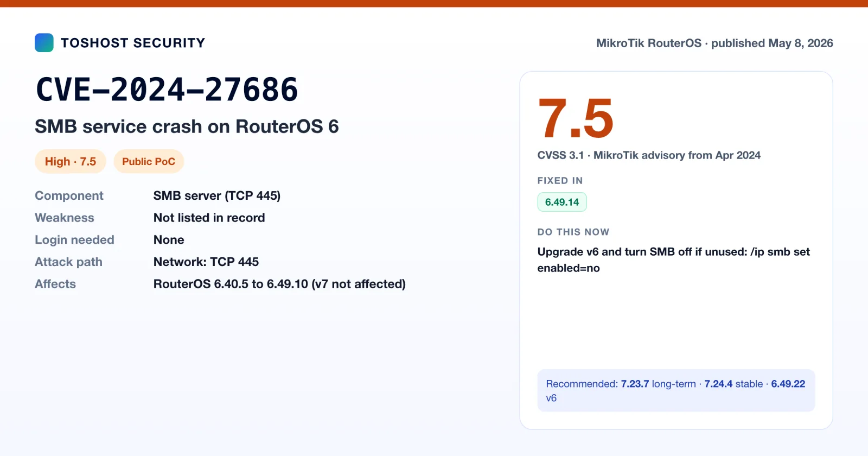Click recommended version 6.49.22
The image size is (868, 456).
click(788, 384)
